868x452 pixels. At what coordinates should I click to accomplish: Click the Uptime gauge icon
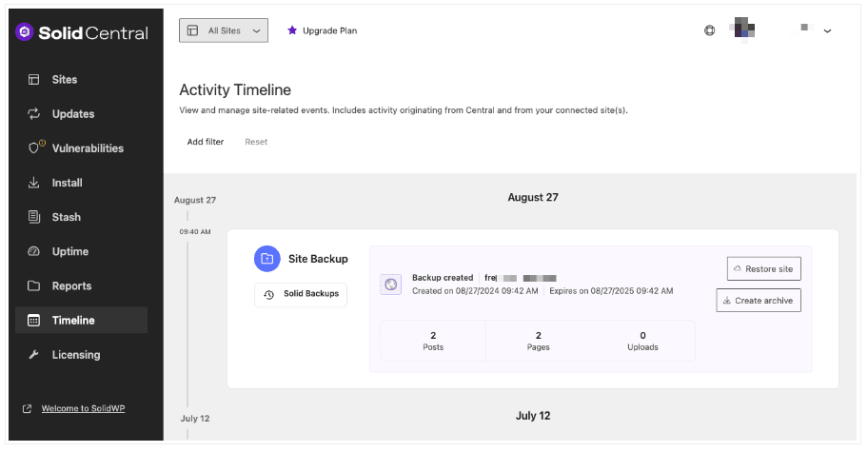pos(33,251)
